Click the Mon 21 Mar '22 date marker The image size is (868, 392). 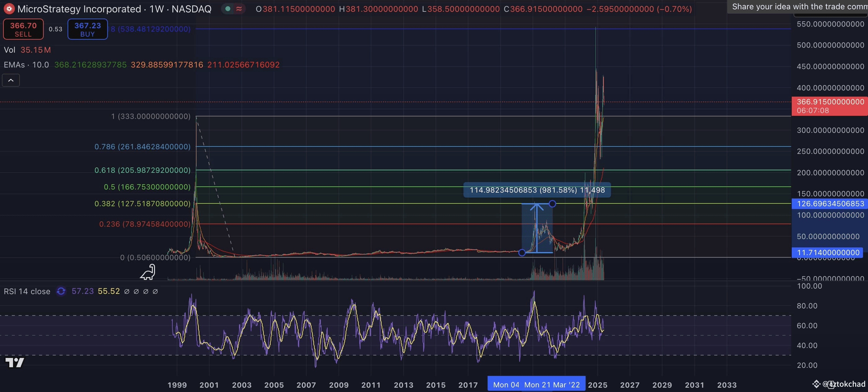[x=552, y=385]
